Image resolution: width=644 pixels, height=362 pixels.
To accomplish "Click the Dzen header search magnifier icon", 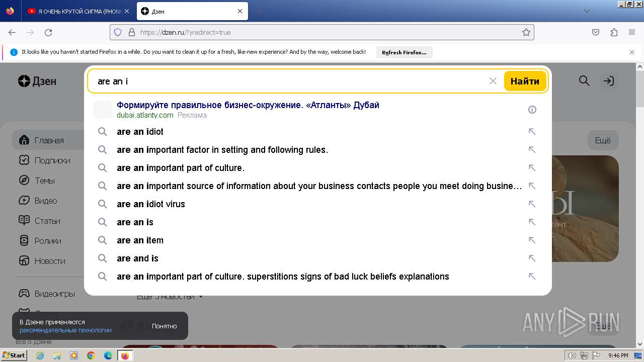I will [x=584, y=81].
